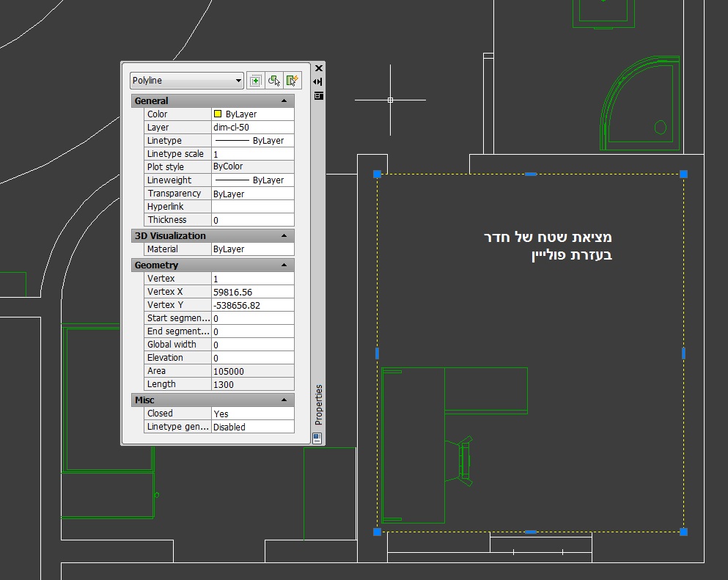Toggle auto-hide for the Properties palette

tap(318, 81)
